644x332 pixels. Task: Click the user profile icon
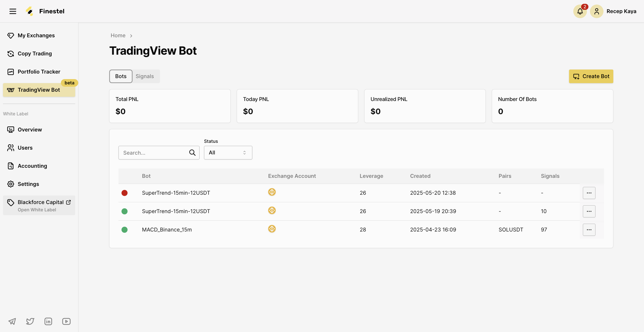click(x=596, y=11)
